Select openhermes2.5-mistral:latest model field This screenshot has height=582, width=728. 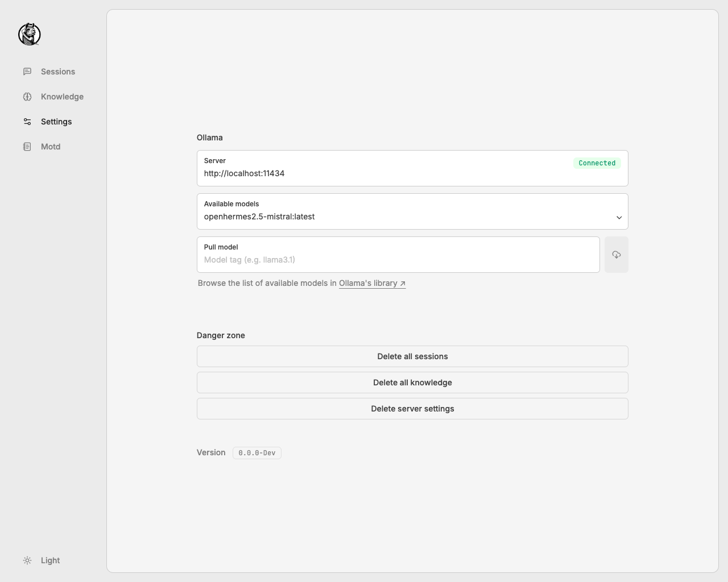[412, 211]
